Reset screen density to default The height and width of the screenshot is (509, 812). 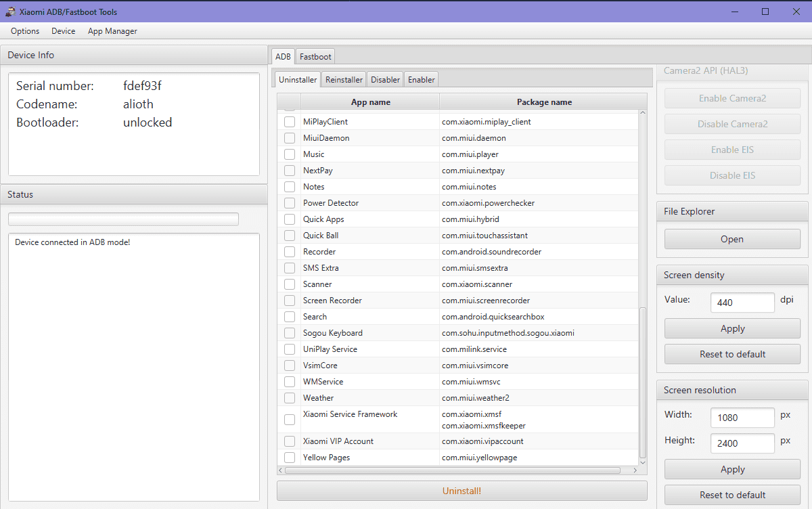tap(731, 354)
